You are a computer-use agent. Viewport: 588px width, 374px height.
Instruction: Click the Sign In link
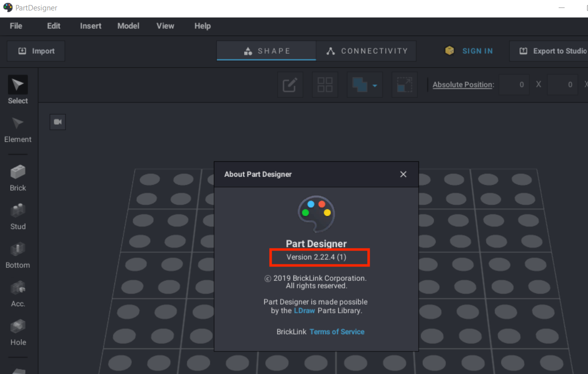[477, 51]
